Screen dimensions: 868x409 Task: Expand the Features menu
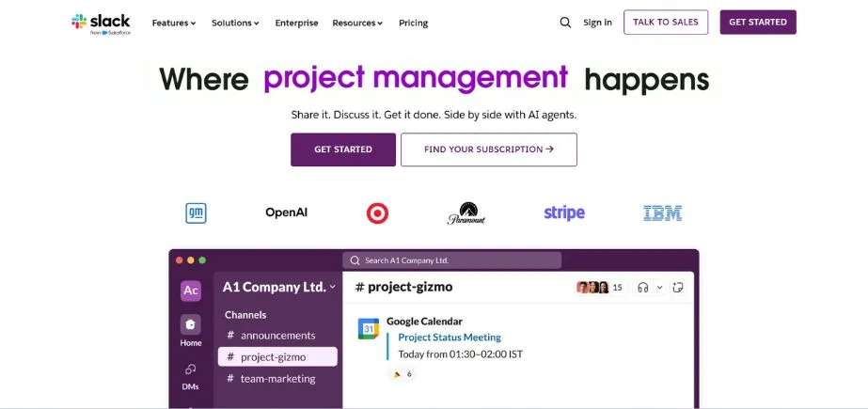tap(174, 23)
